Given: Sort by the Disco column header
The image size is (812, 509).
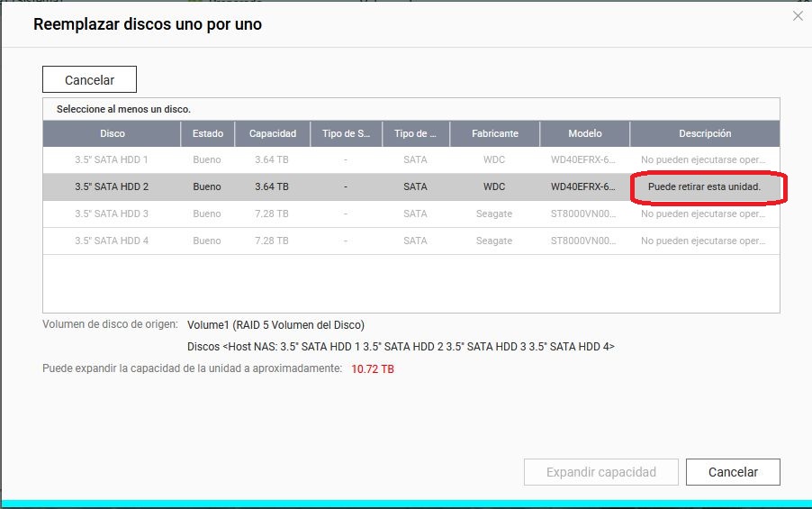Looking at the screenshot, I should tap(113, 133).
